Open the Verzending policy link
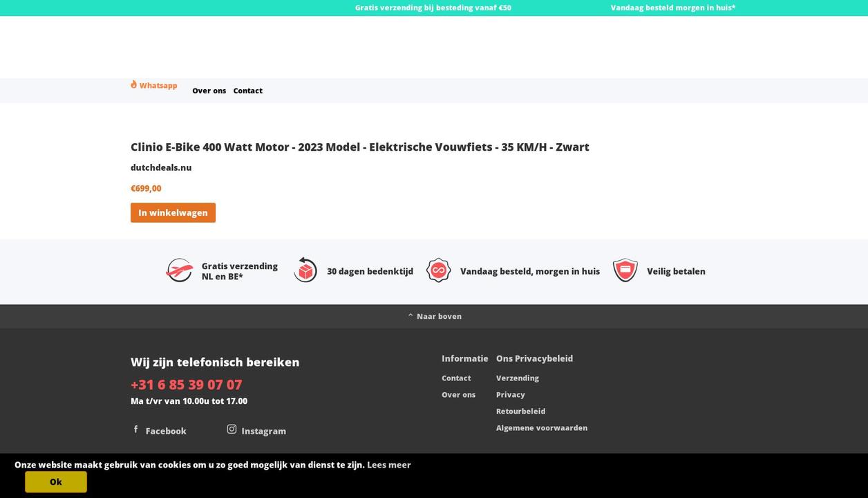 [x=518, y=378]
